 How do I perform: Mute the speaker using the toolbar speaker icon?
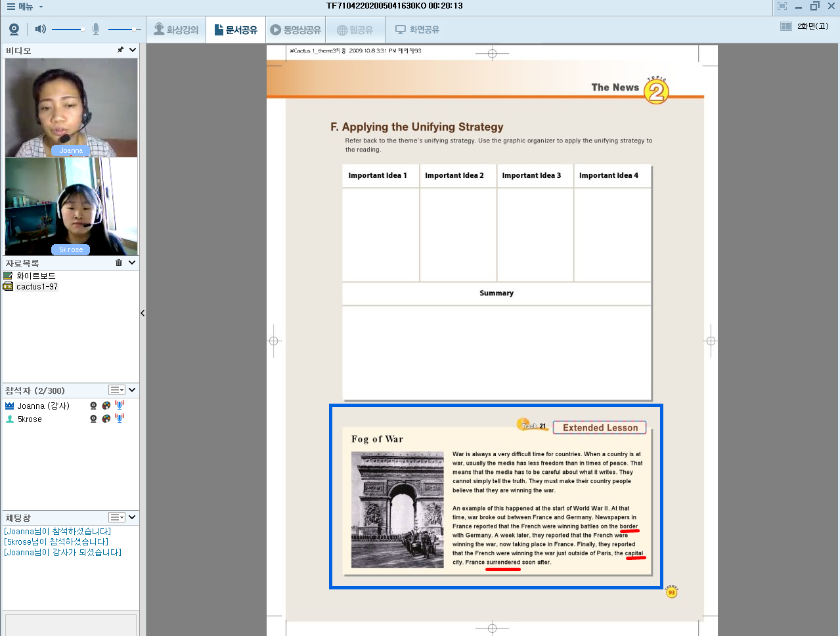(x=40, y=30)
